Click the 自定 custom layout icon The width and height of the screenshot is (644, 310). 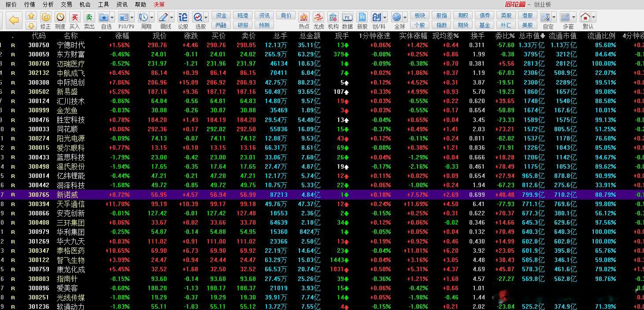[545, 17]
